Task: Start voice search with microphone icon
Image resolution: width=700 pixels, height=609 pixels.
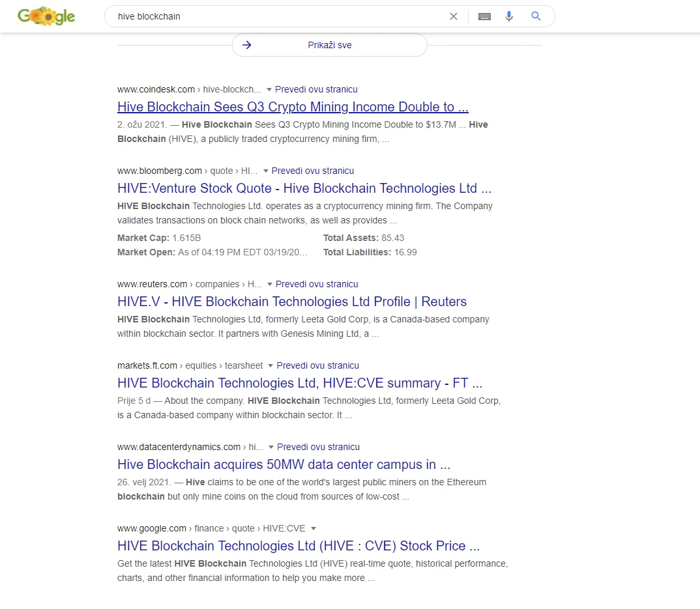Action: (x=509, y=16)
